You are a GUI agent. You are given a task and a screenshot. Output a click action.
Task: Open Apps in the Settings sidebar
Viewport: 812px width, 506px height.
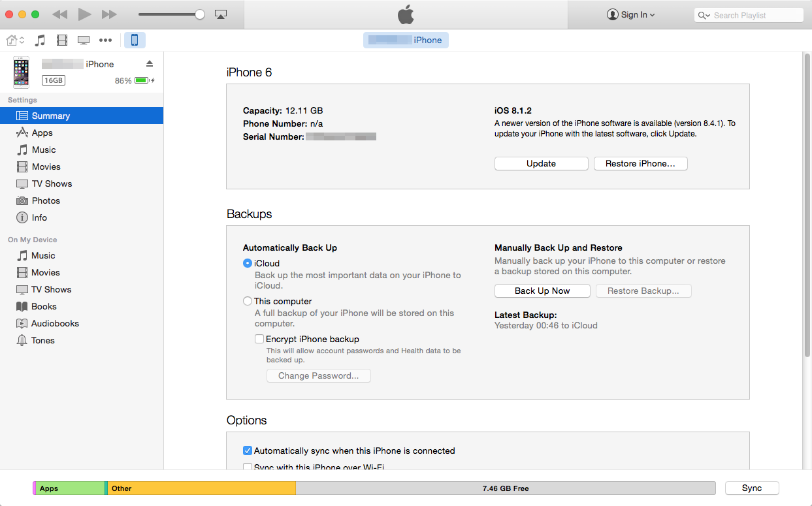[x=82, y=133]
